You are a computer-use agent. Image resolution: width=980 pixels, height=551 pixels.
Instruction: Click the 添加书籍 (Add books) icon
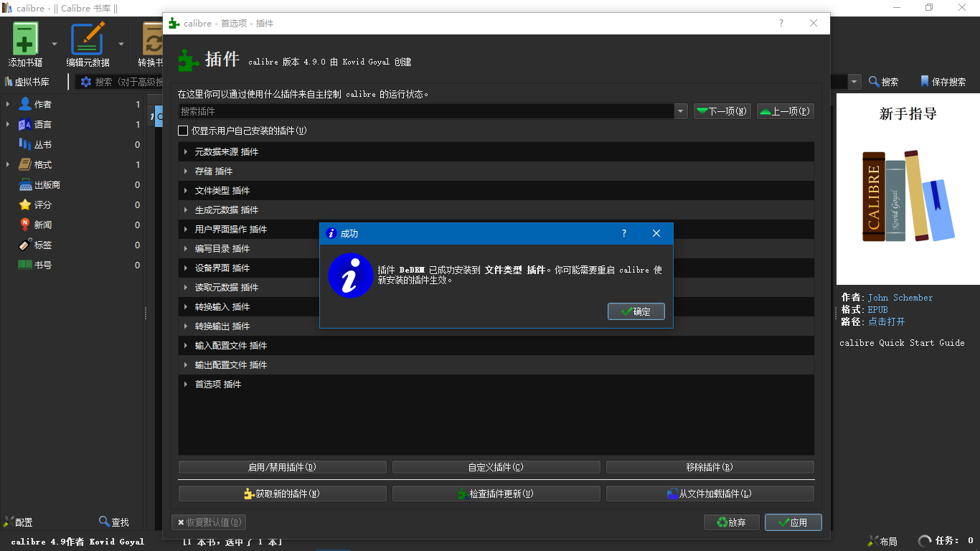pos(25,39)
